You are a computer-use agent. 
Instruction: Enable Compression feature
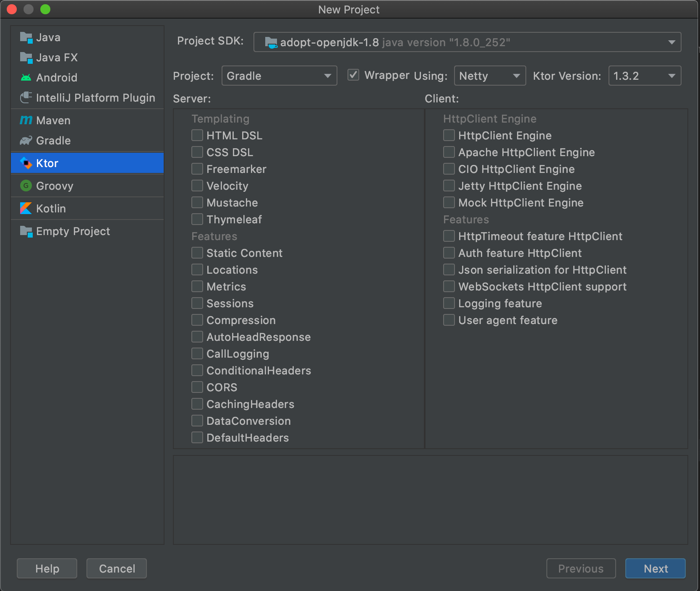[x=197, y=320]
